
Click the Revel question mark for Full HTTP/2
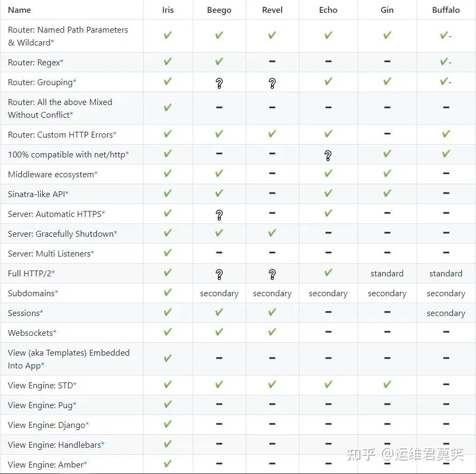(272, 274)
